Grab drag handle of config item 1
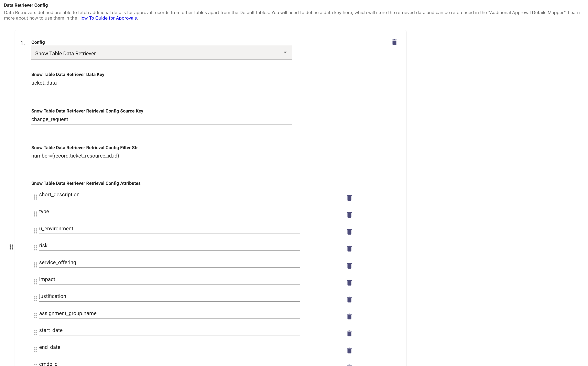This screenshot has width=588, height=366. 11,247
